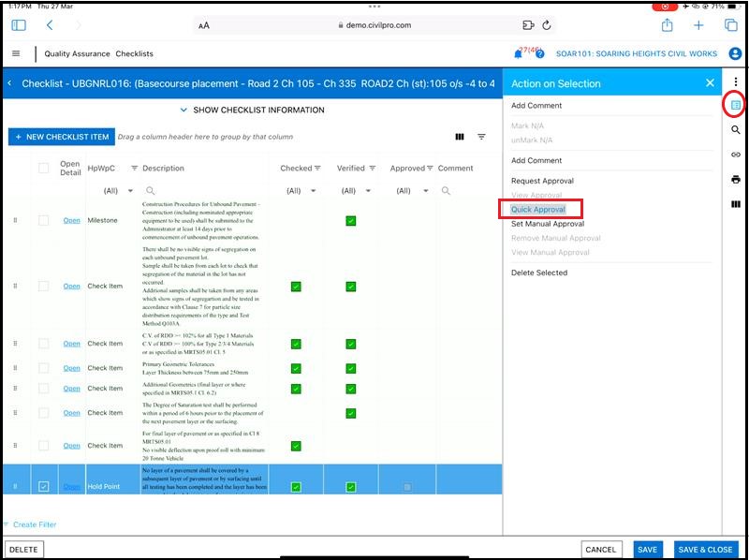
Task: Click the Description column search field
Action: click(206, 191)
